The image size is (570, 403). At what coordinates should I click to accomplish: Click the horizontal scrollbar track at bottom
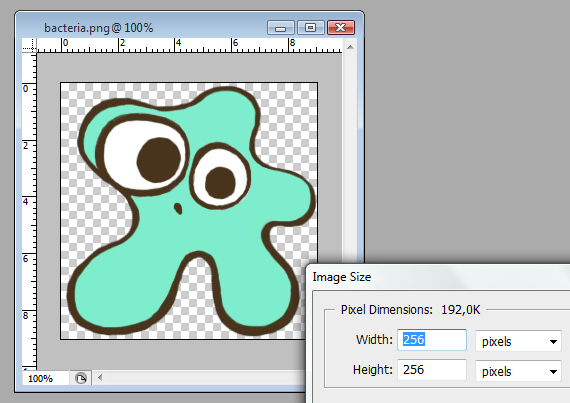[205, 378]
